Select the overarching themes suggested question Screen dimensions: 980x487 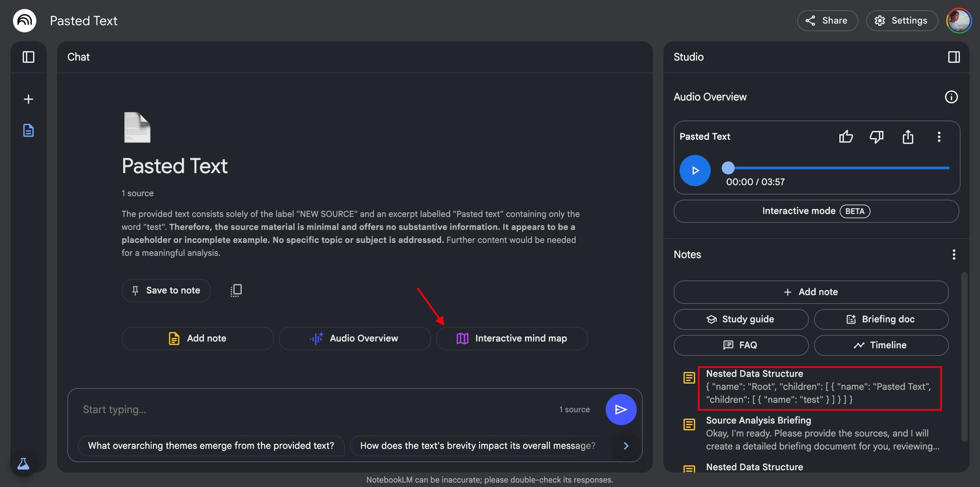211,446
